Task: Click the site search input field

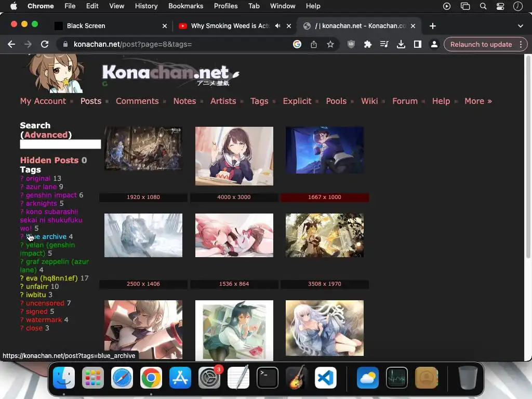Action: [x=60, y=144]
